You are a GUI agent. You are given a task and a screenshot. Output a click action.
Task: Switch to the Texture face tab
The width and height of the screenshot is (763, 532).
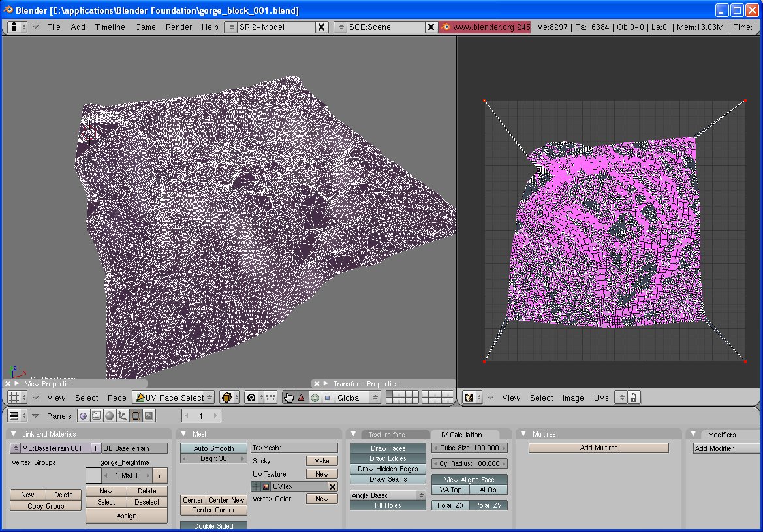[386, 435]
